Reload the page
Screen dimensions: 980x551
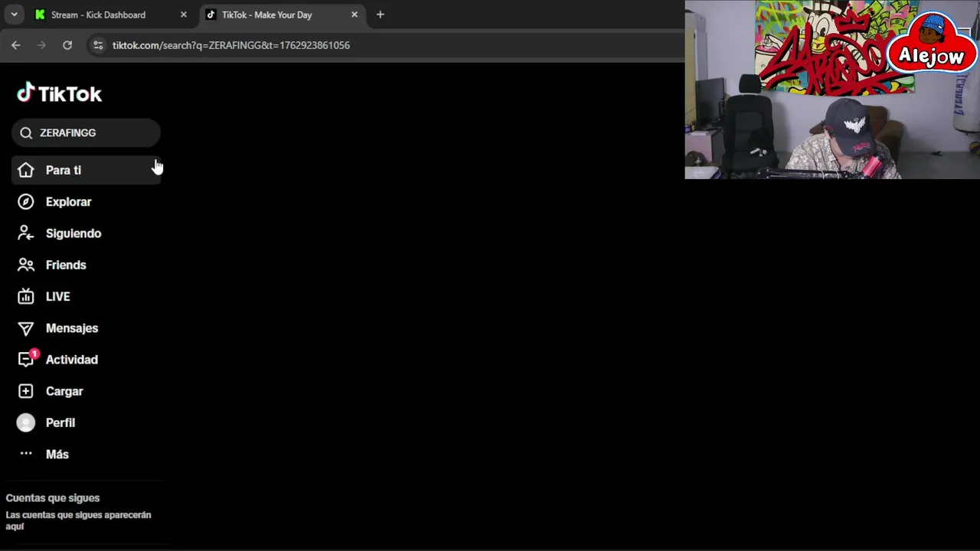click(67, 45)
